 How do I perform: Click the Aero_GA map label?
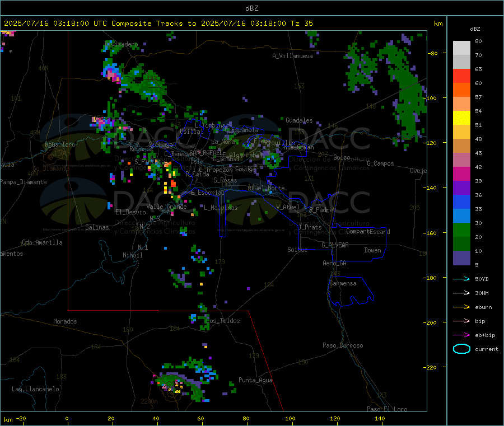[335, 263]
